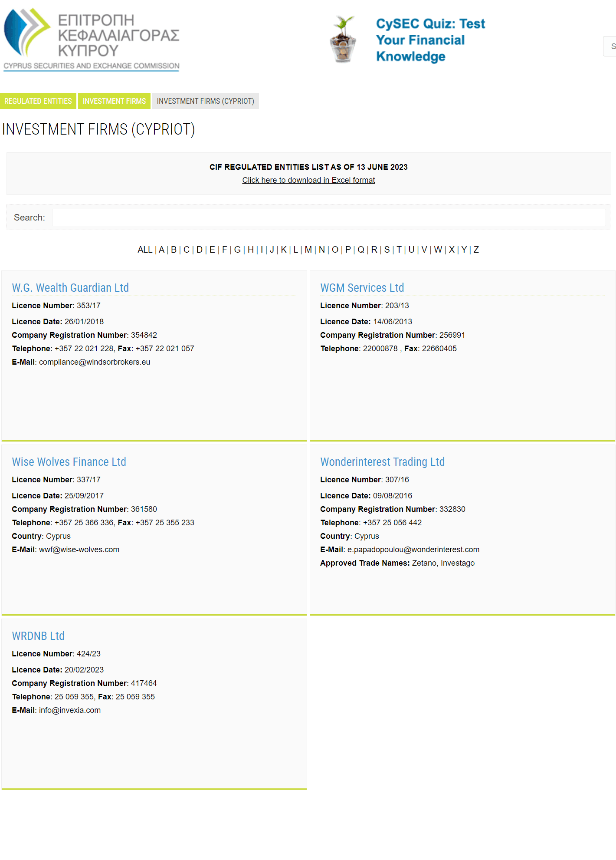Filter firms by letter X
This screenshot has width=616, height=860.
tap(452, 250)
